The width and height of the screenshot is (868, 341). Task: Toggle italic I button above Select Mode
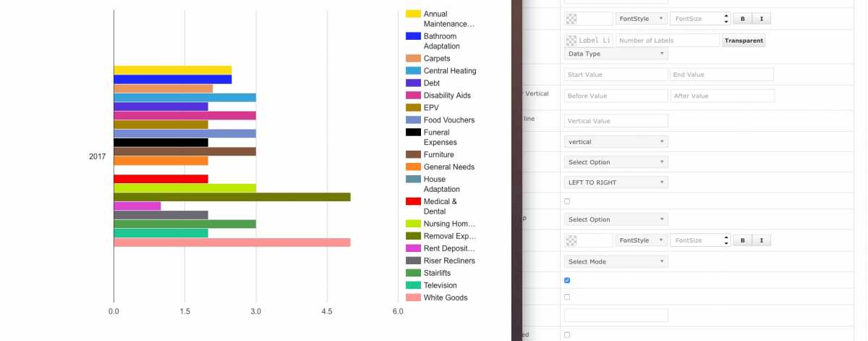coord(762,240)
